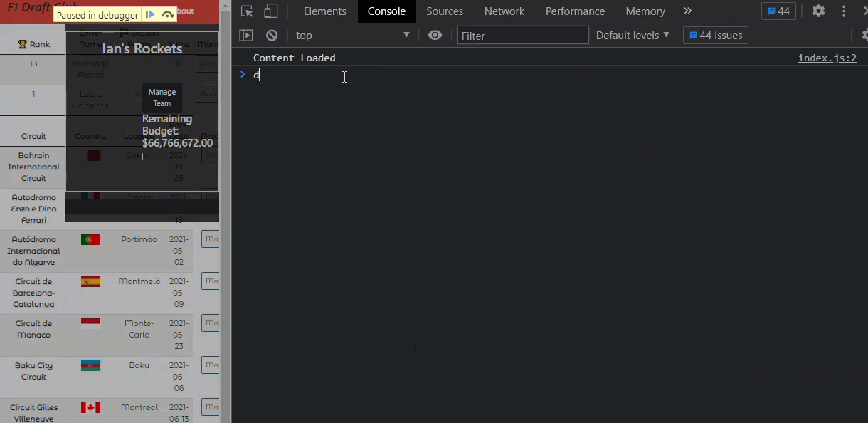Click the Azerbaijan flag icon
Viewport: 868px width, 423px height.
[90, 365]
